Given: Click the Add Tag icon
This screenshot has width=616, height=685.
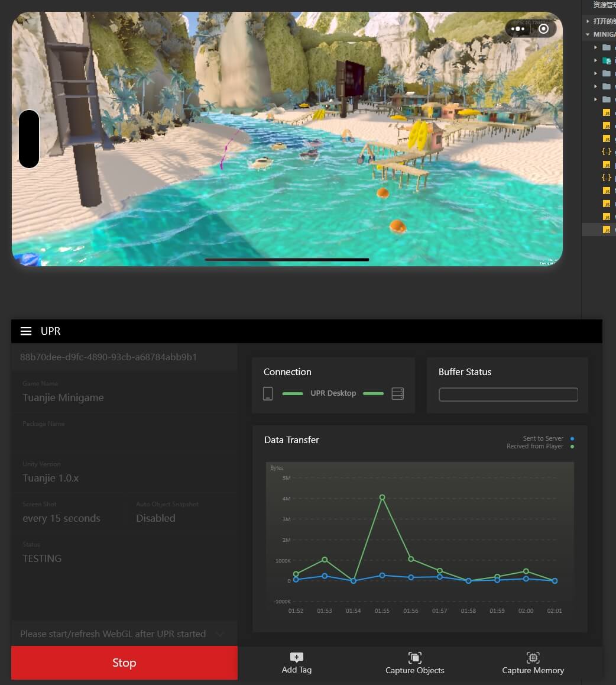Looking at the screenshot, I should point(297,657).
